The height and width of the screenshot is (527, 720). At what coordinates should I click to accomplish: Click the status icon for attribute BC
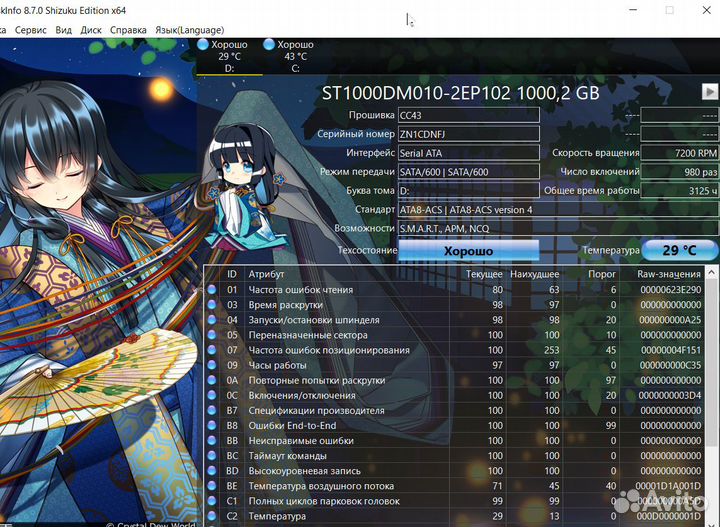(x=212, y=456)
